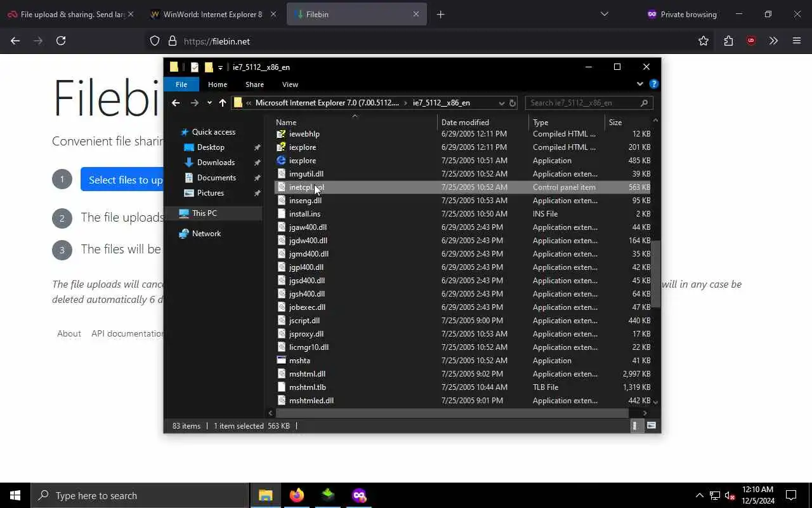Select the mshtml.tlb file icon
Image resolution: width=812 pixels, height=508 pixels.
click(282, 387)
